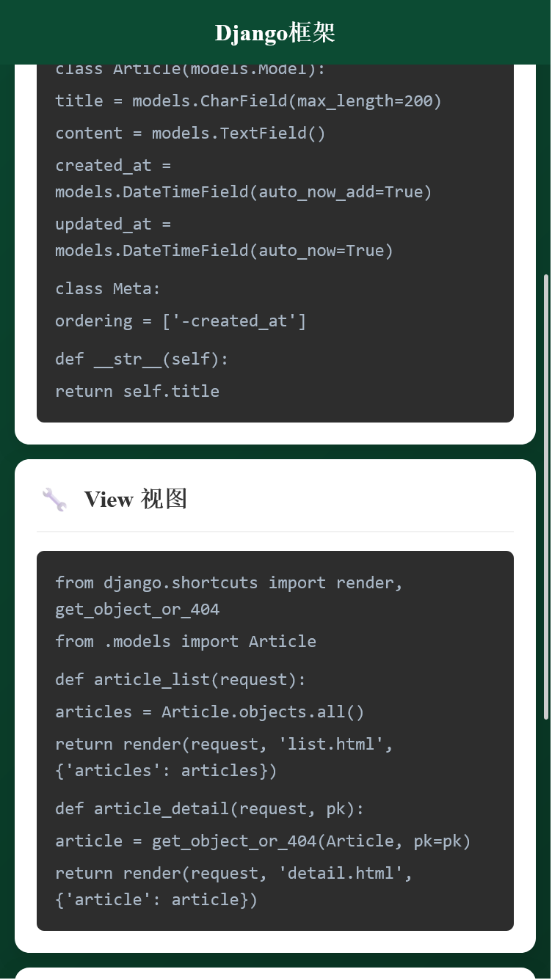Click the vertical page scrollbar thumb
Image resolution: width=552 pixels, height=980 pixels.
pyautogui.click(x=545, y=496)
